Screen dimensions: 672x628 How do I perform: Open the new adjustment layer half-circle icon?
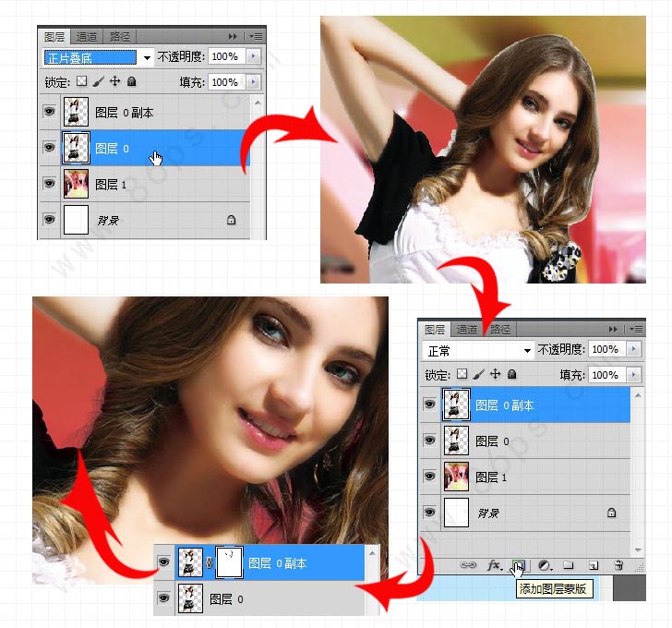coord(545,565)
